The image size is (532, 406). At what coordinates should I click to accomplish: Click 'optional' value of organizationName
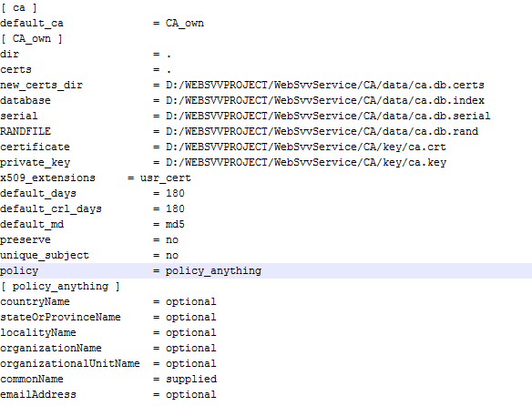click(191, 348)
